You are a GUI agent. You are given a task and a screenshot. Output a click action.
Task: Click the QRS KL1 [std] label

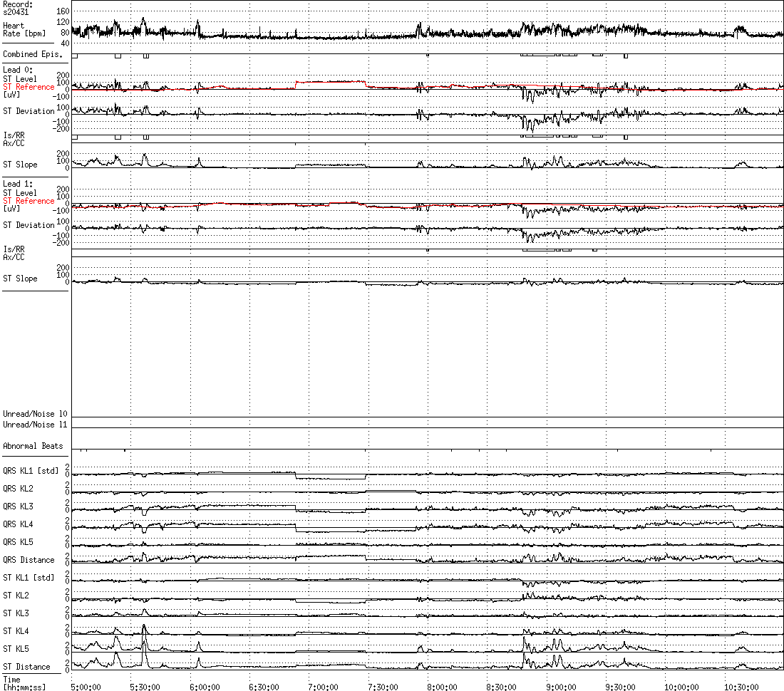click(31, 471)
